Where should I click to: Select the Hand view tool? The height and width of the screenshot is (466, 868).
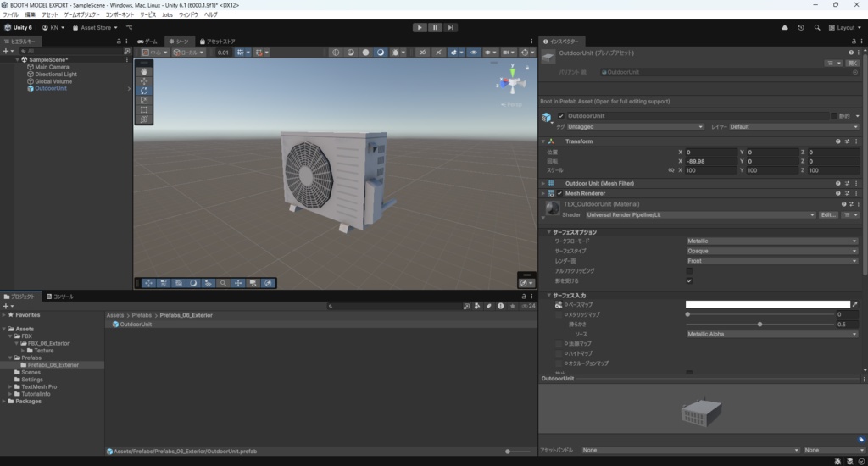coord(144,71)
